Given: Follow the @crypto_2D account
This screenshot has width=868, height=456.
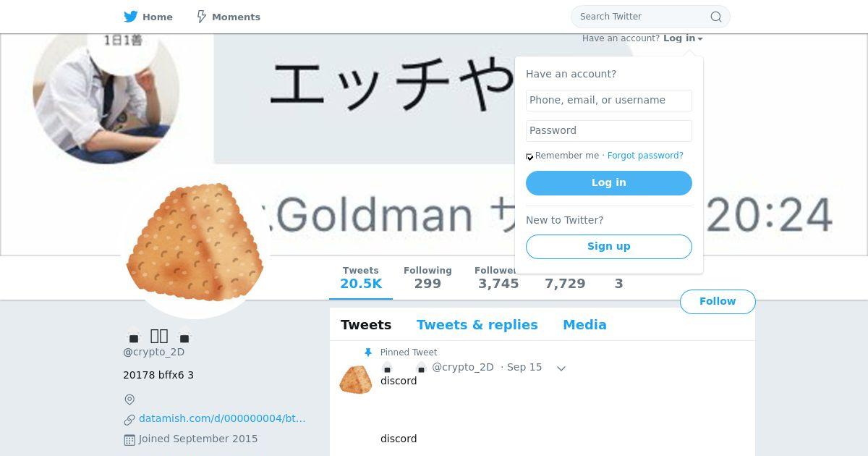Looking at the screenshot, I should (718, 302).
